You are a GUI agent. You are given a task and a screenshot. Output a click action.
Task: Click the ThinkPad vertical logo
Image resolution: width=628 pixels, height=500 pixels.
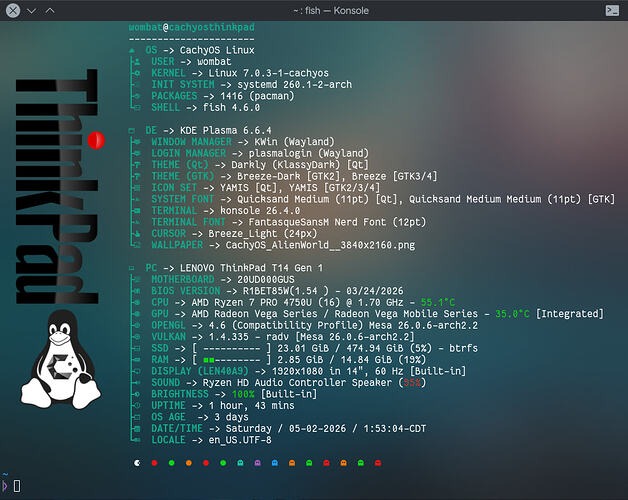click(x=57, y=186)
